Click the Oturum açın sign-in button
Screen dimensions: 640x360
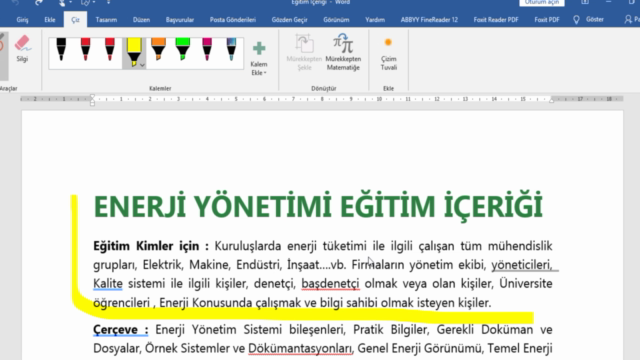[x=542, y=2]
